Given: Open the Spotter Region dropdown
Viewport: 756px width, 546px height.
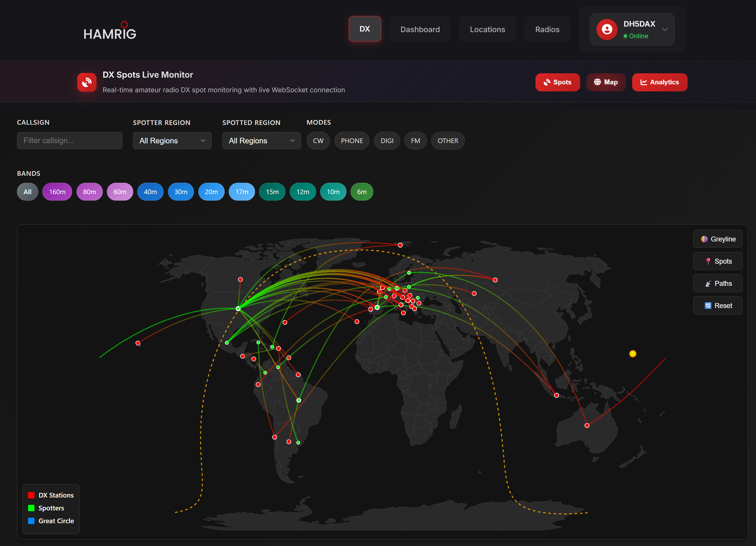Looking at the screenshot, I should pyautogui.click(x=172, y=141).
